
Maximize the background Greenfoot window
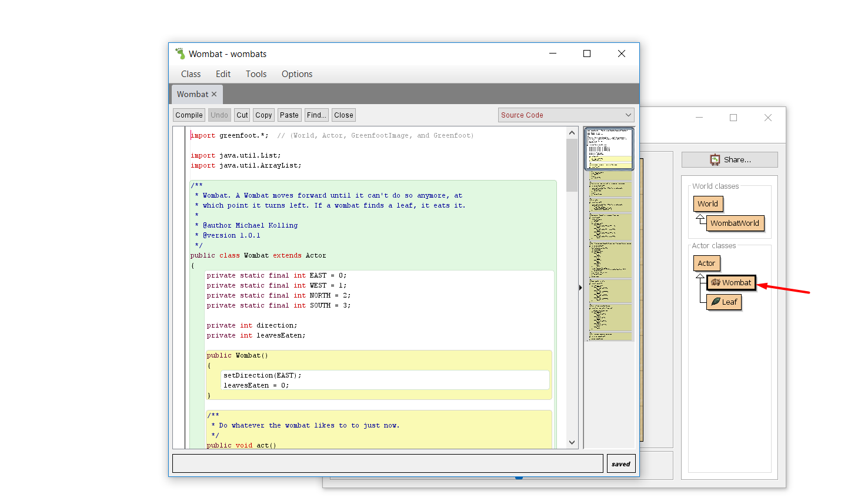pos(733,118)
